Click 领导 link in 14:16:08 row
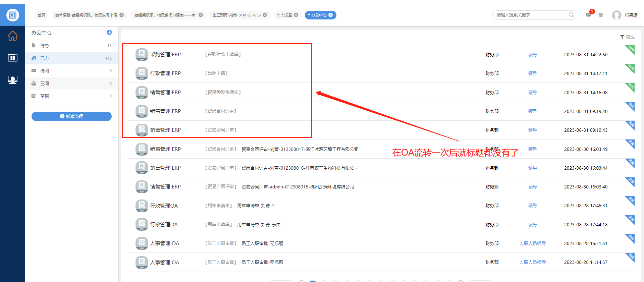Screen dimensions: 644x282 (533, 93)
